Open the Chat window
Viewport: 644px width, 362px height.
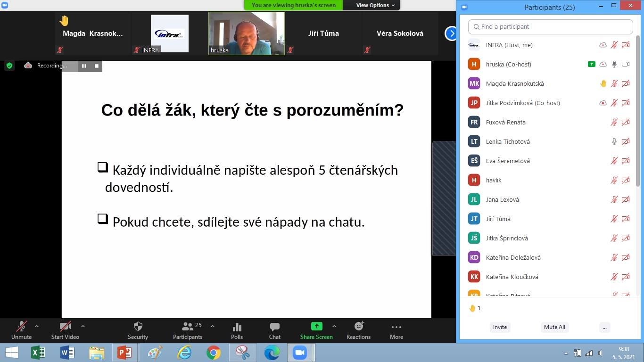275,330
